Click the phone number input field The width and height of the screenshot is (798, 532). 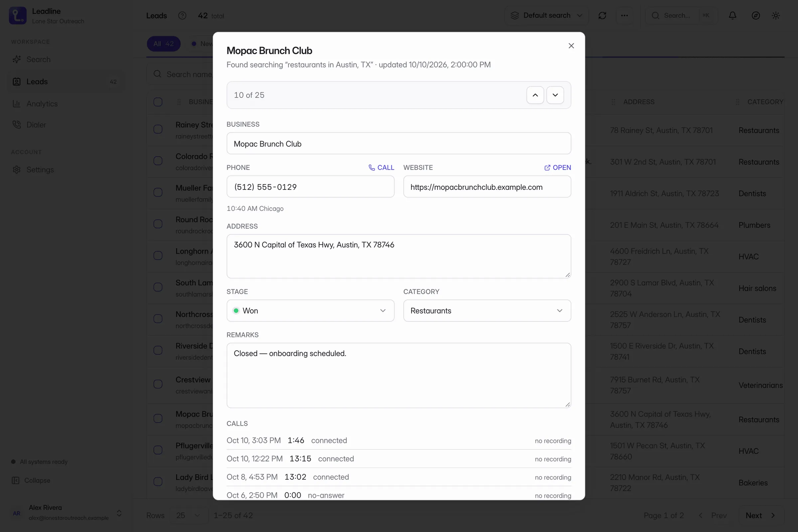point(311,187)
